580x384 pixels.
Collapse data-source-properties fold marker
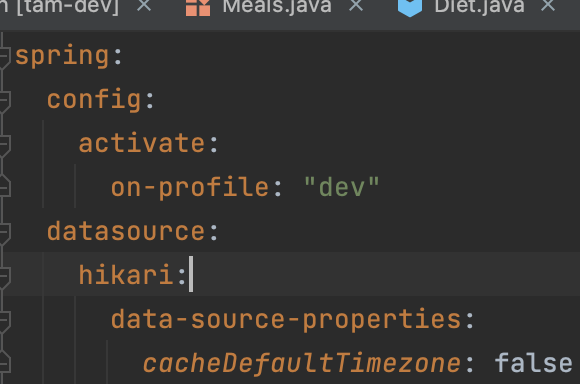[x=4, y=320]
